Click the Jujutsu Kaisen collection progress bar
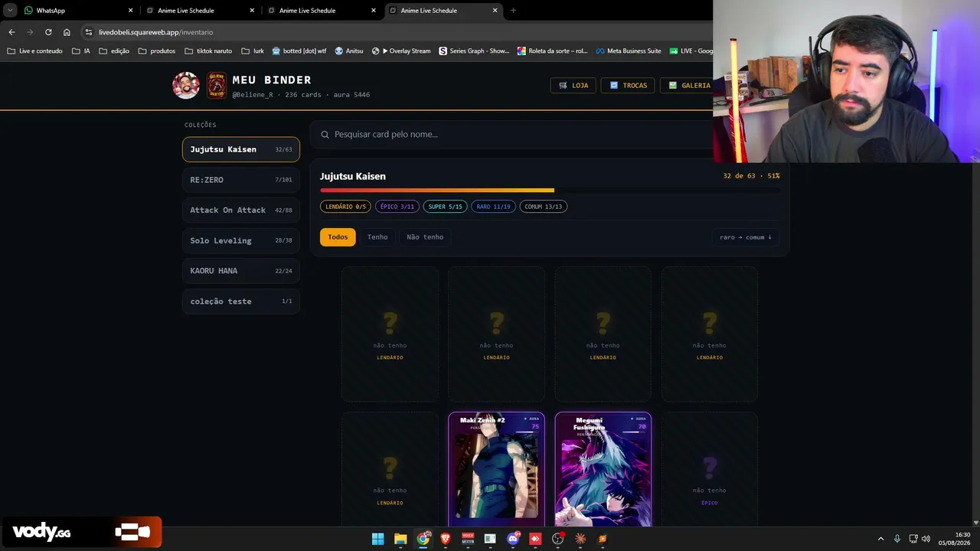This screenshot has width=980, height=551. click(550, 191)
